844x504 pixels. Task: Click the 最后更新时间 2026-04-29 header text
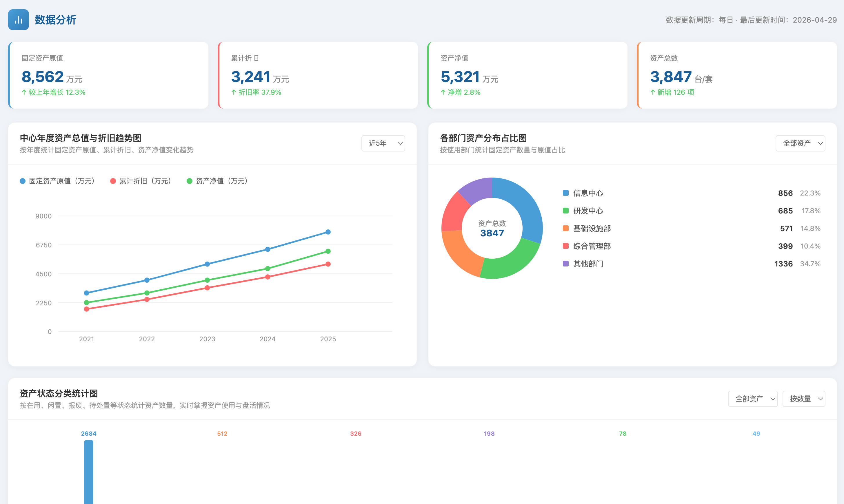788,20
